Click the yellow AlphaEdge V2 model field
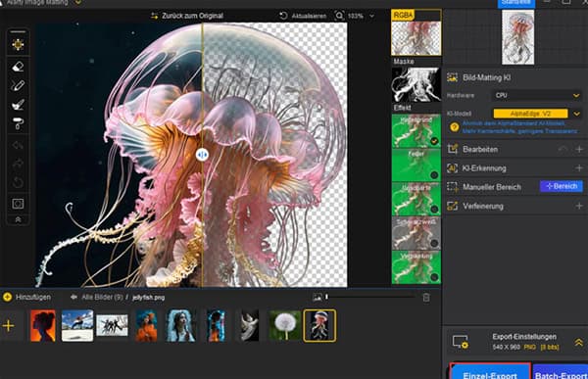This screenshot has height=379, width=588. (530, 114)
